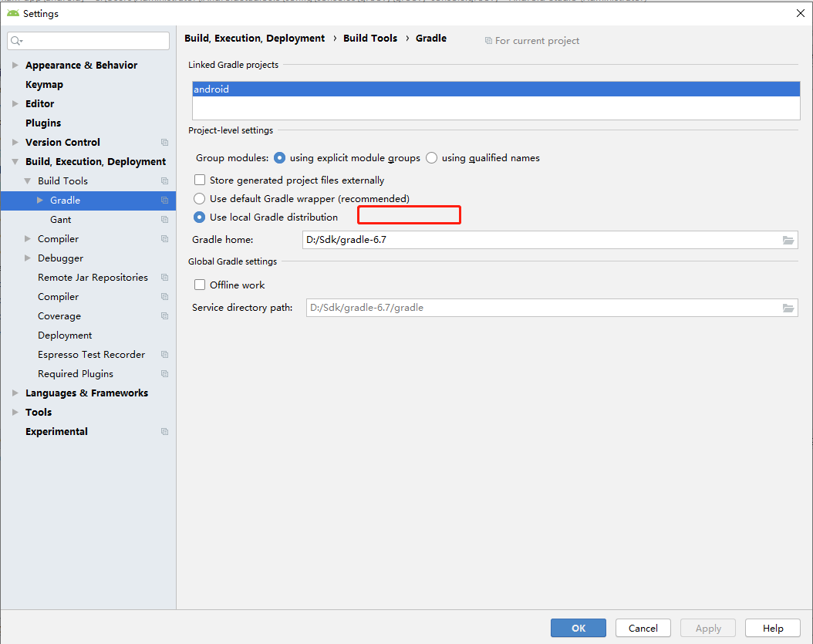Collapse the Build Tools subtree
This screenshot has width=813, height=644.
28,181
